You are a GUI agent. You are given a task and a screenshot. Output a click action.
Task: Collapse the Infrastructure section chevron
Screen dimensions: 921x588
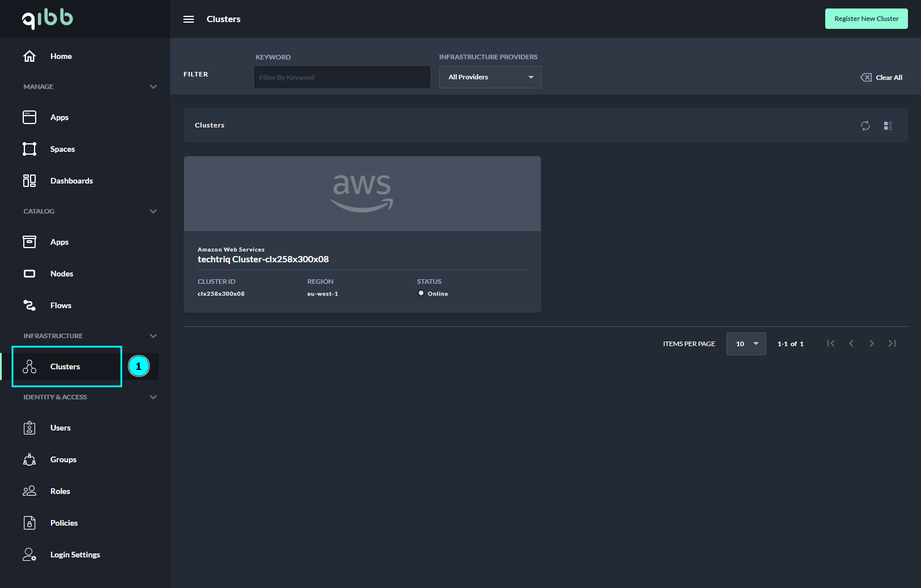click(153, 336)
